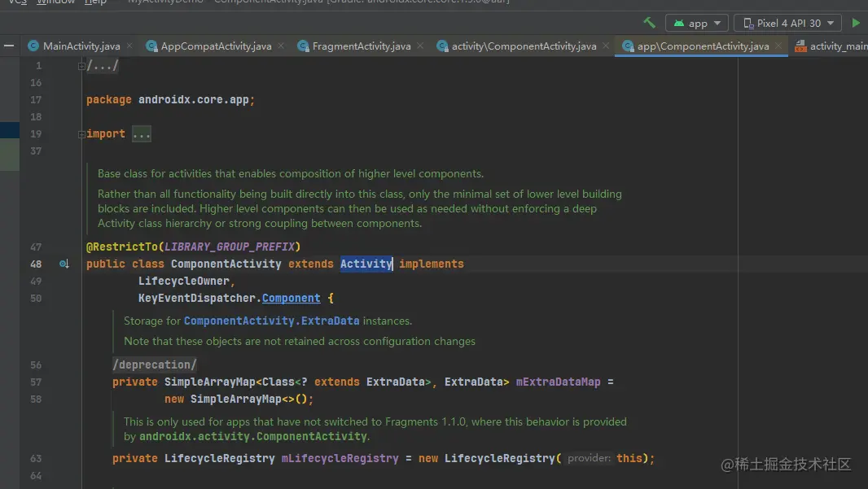Switch to the activity\ComponentActivity.java tab

pos(524,46)
